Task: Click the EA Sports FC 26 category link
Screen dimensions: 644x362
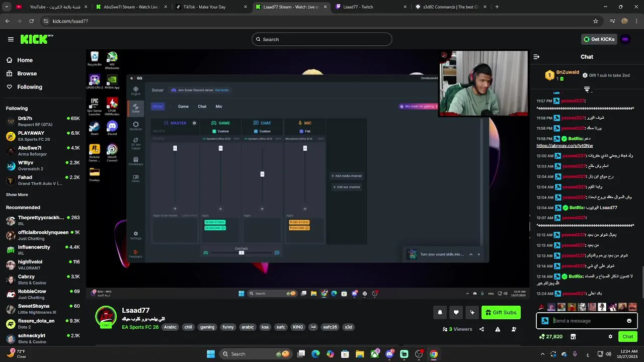Action: (140, 327)
